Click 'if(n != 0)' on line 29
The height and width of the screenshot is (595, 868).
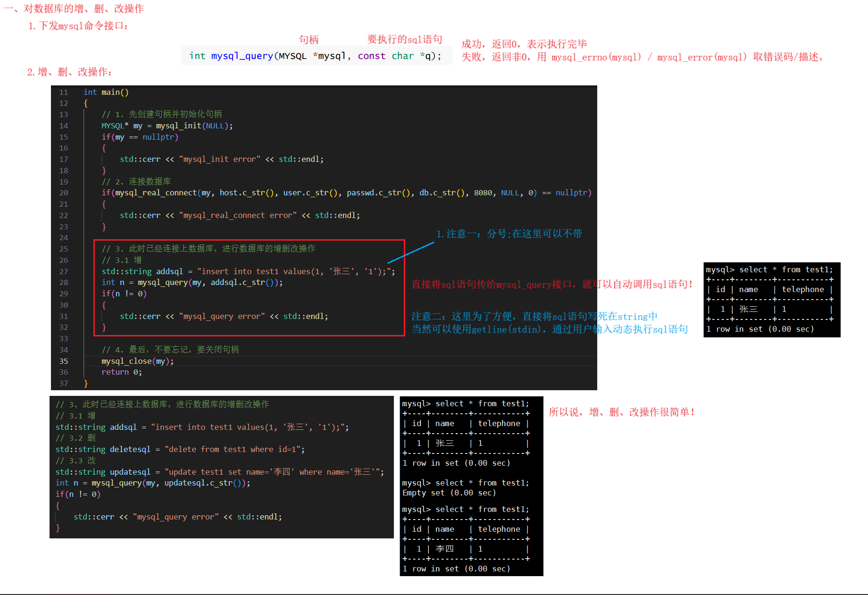point(124,293)
